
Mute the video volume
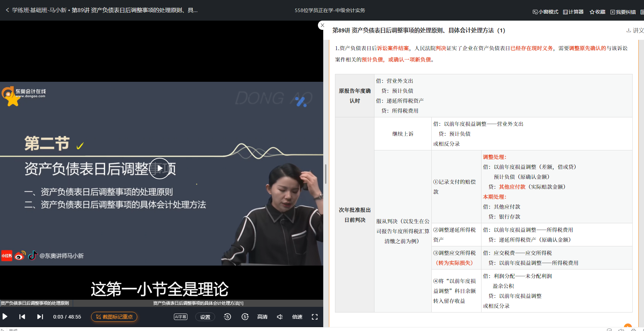pyautogui.click(x=280, y=316)
